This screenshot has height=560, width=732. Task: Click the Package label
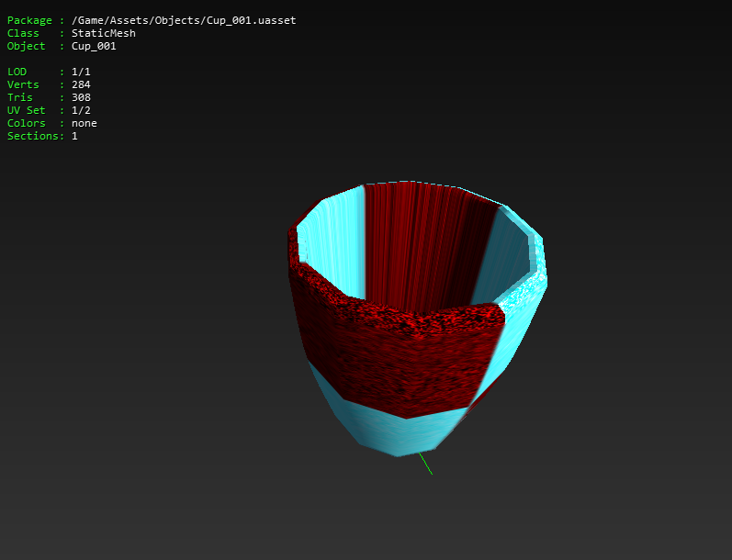click(x=29, y=20)
